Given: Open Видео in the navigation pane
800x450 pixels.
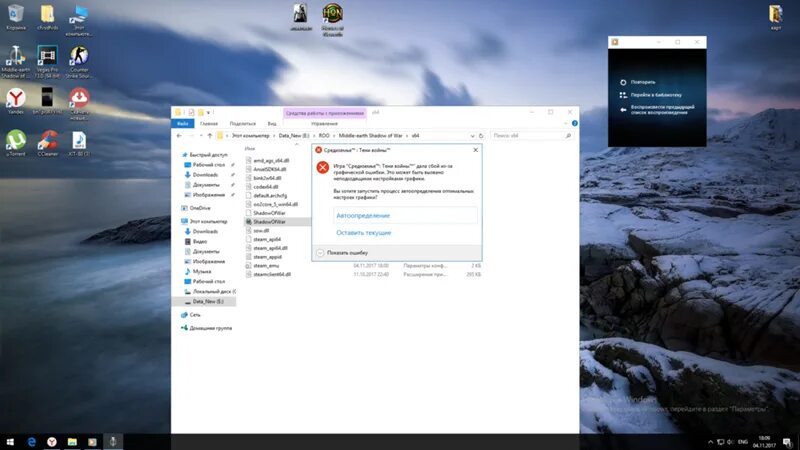Looking at the screenshot, I should [x=196, y=241].
